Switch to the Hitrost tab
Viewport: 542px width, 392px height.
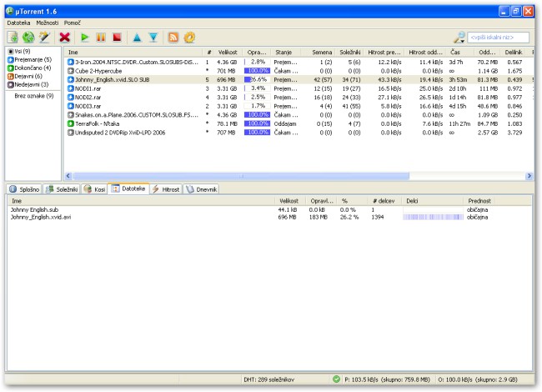tap(166, 189)
